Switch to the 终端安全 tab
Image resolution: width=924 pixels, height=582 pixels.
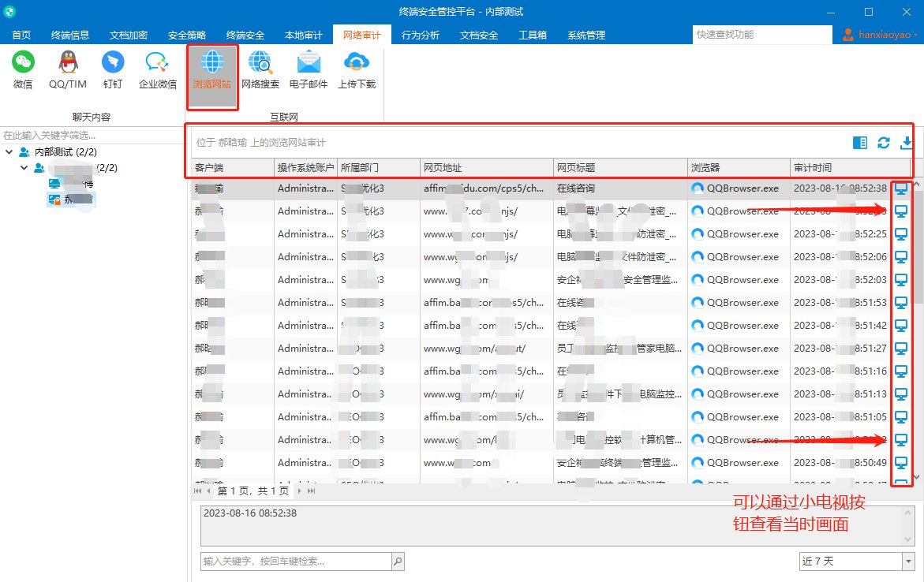point(245,35)
